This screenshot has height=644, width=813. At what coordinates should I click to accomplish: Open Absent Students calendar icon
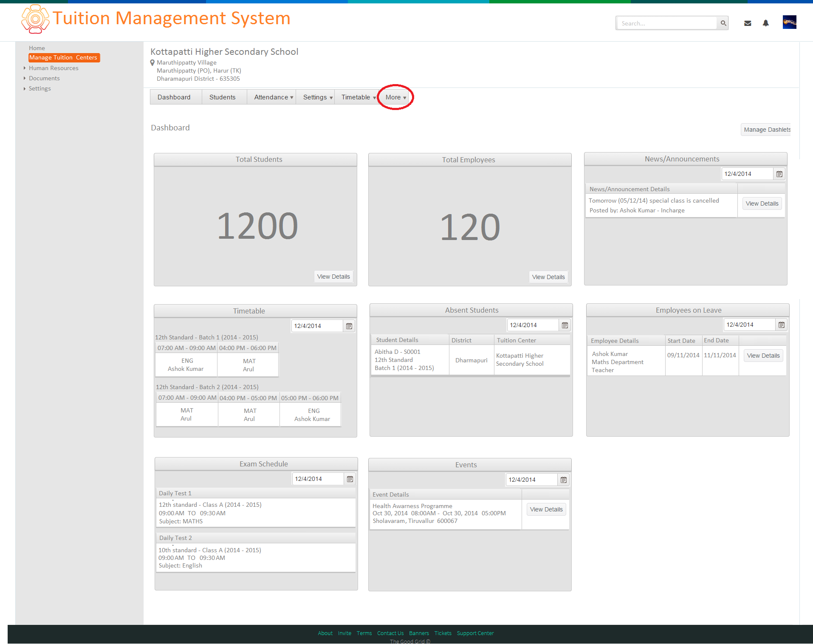(565, 325)
